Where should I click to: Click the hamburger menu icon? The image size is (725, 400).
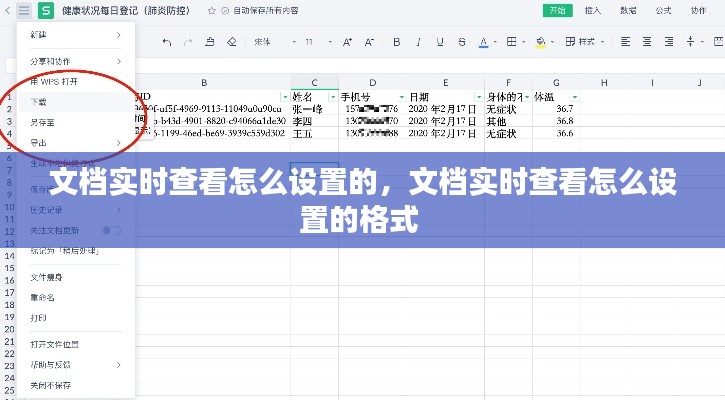24,10
